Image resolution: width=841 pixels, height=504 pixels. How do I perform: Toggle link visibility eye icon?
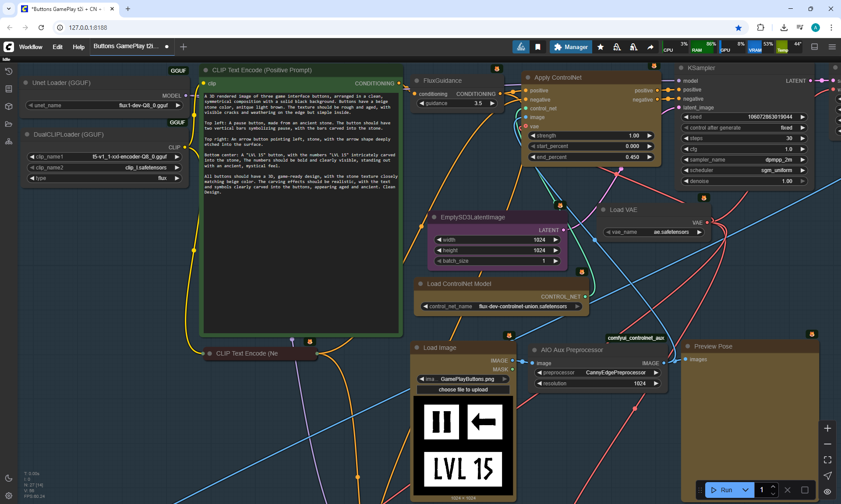827,491
